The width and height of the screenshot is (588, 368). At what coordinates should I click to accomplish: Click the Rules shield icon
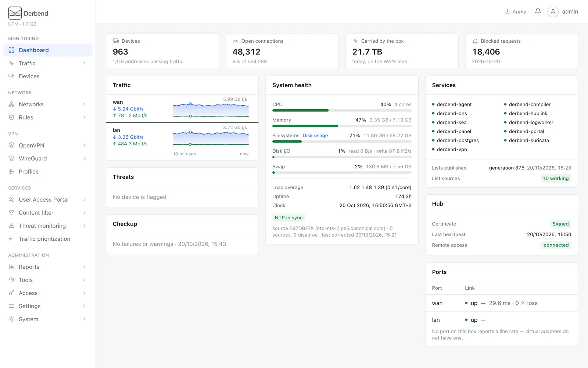(x=11, y=117)
